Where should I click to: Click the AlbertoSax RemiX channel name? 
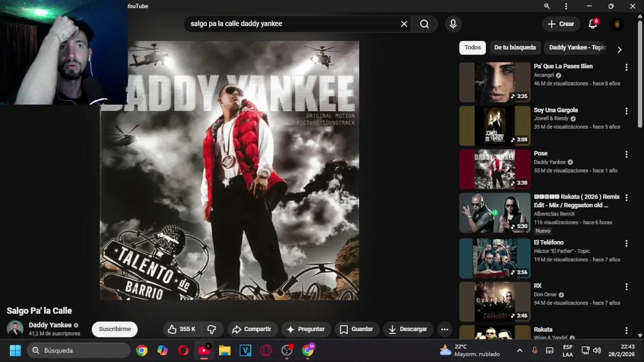(554, 214)
